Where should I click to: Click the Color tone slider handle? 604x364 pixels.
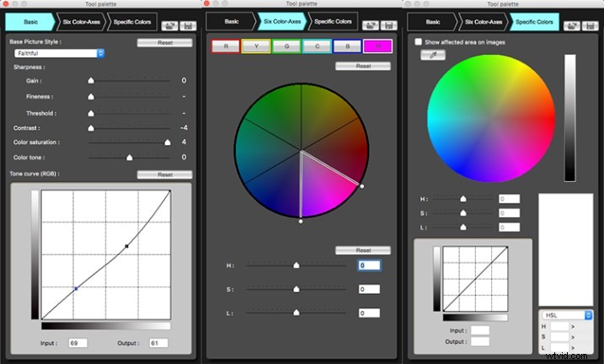coord(130,158)
